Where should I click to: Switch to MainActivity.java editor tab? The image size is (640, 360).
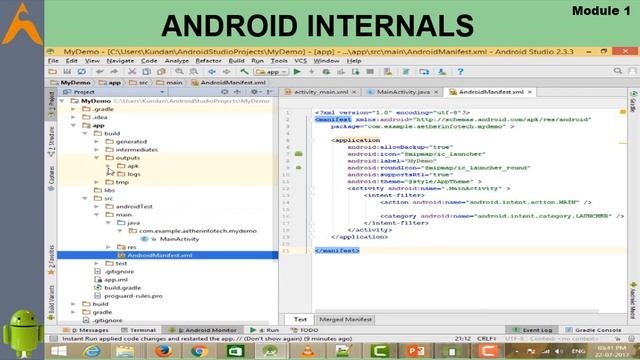(x=403, y=92)
